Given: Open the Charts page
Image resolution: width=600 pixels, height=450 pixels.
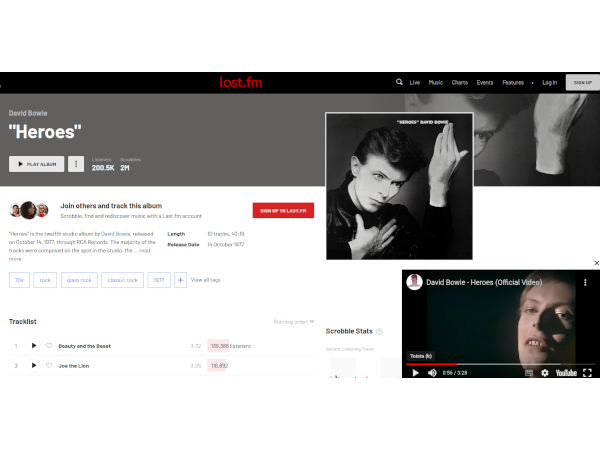Looking at the screenshot, I should pyautogui.click(x=460, y=83).
